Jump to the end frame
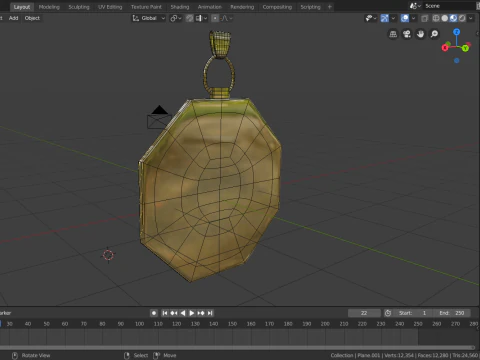 210,313
